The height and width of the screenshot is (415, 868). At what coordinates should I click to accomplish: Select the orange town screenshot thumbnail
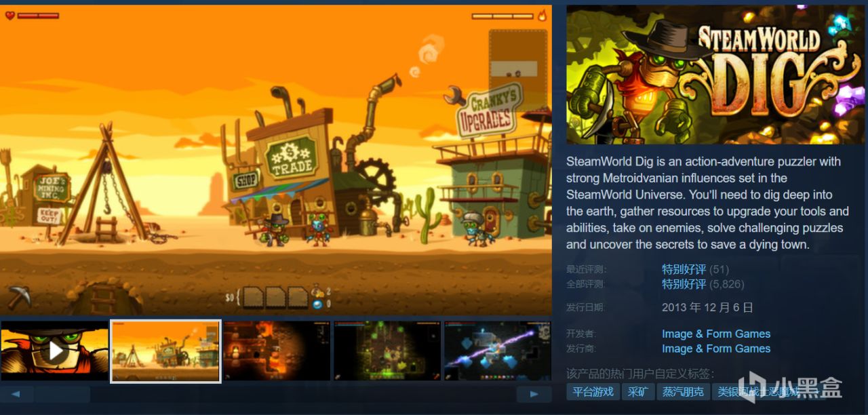click(x=166, y=351)
